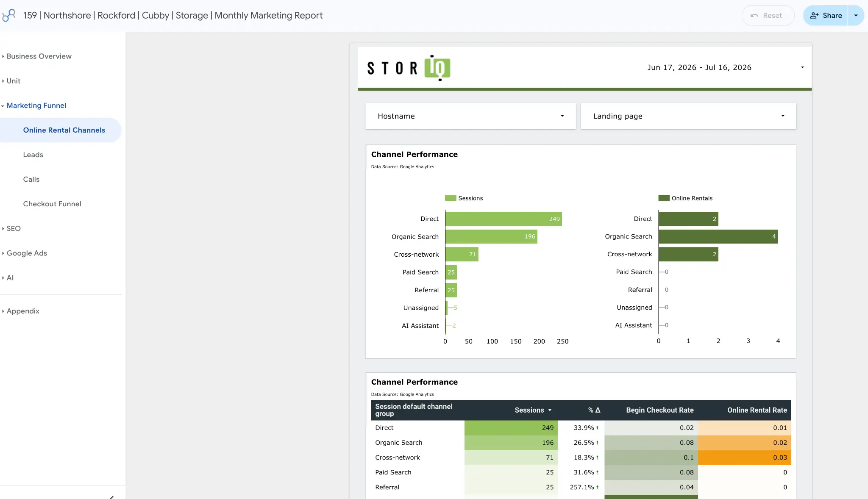Expand the Business Overview section
This screenshot has height=499, width=868.
(39, 56)
